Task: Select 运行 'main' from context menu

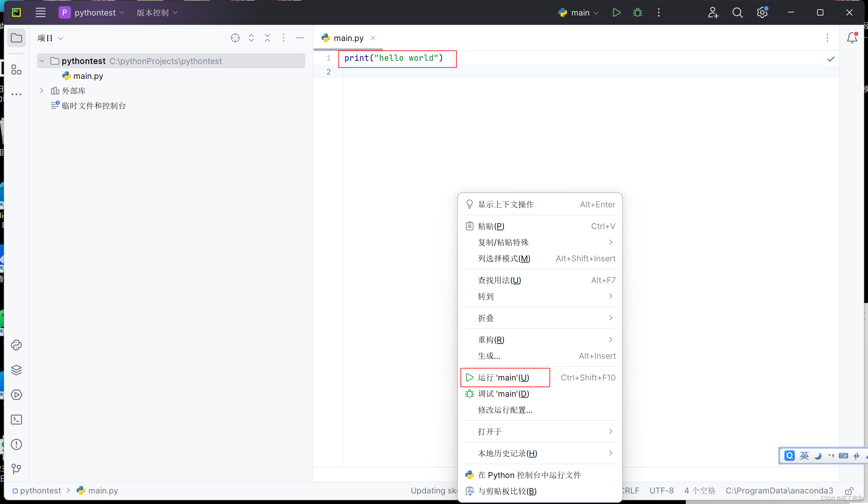Action: tap(503, 377)
